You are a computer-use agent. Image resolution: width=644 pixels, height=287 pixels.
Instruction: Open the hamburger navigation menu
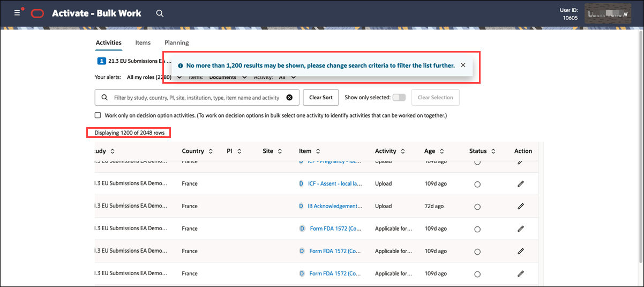pyautogui.click(x=17, y=13)
